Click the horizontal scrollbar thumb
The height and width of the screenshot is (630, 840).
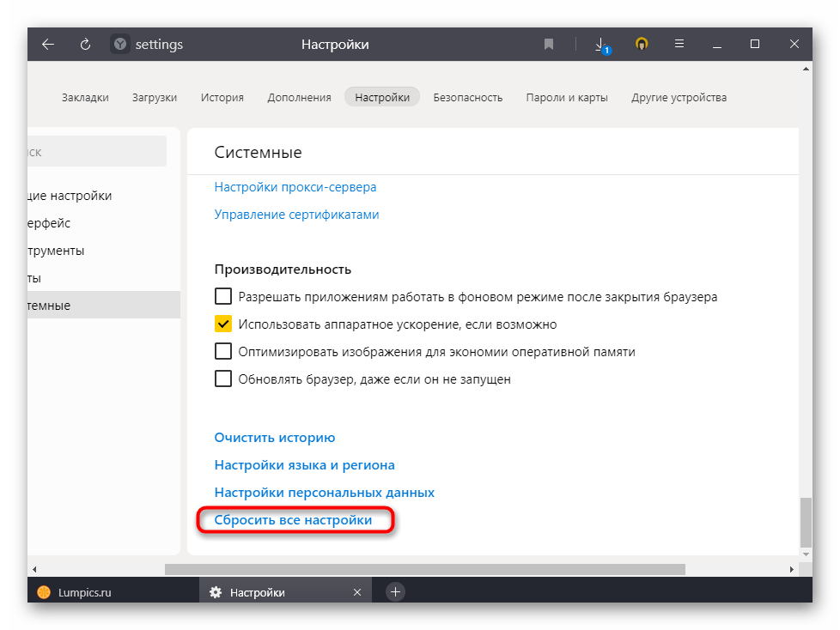pyautogui.click(x=425, y=569)
